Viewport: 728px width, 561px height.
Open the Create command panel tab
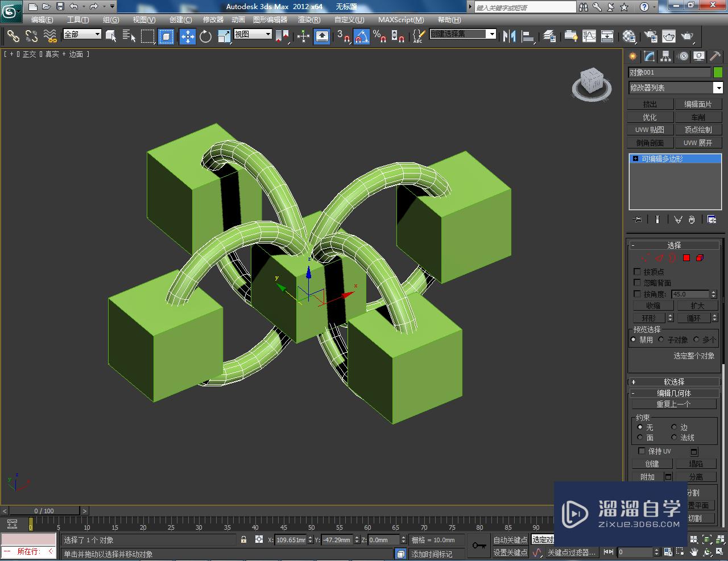point(633,56)
